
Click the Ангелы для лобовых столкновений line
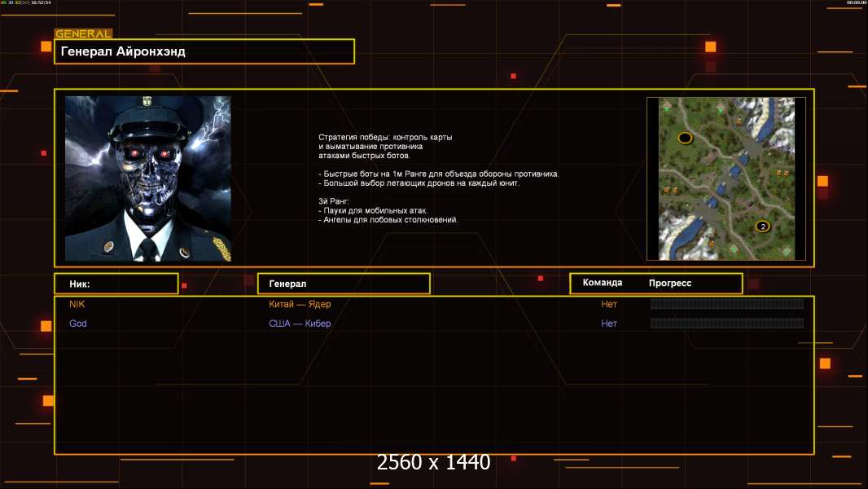point(388,220)
